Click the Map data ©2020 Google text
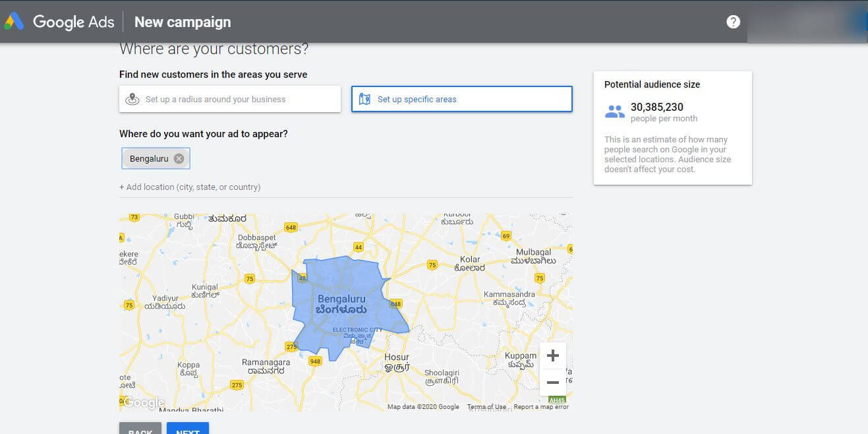The width and height of the screenshot is (868, 434). pyautogui.click(x=423, y=407)
